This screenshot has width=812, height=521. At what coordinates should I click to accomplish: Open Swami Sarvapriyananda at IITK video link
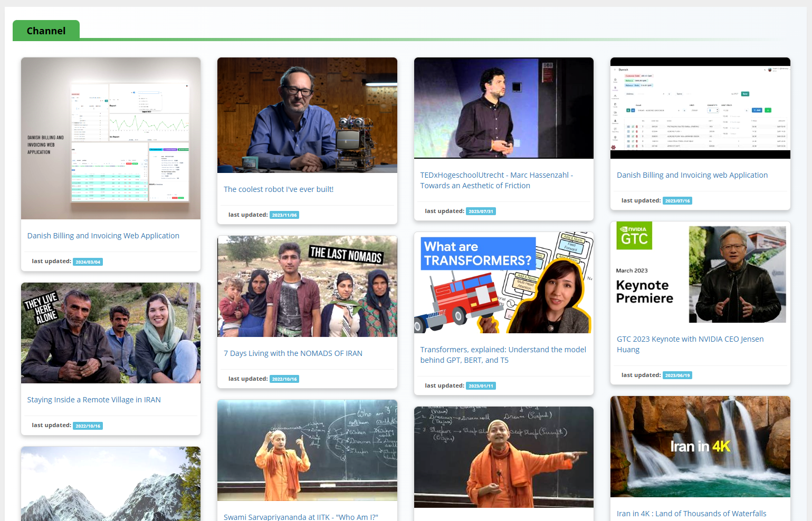tap(301, 517)
